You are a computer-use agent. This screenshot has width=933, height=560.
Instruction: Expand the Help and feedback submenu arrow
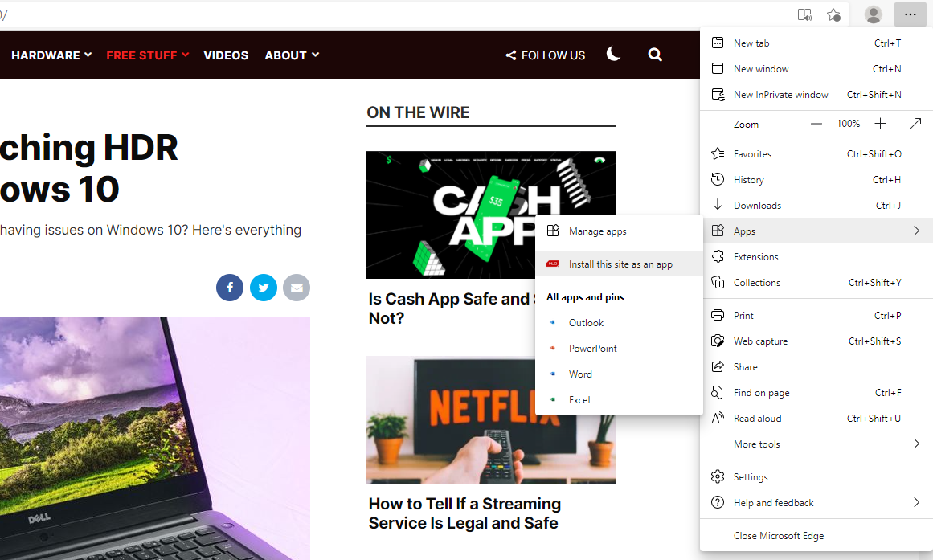pyautogui.click(x=916, y=502)
